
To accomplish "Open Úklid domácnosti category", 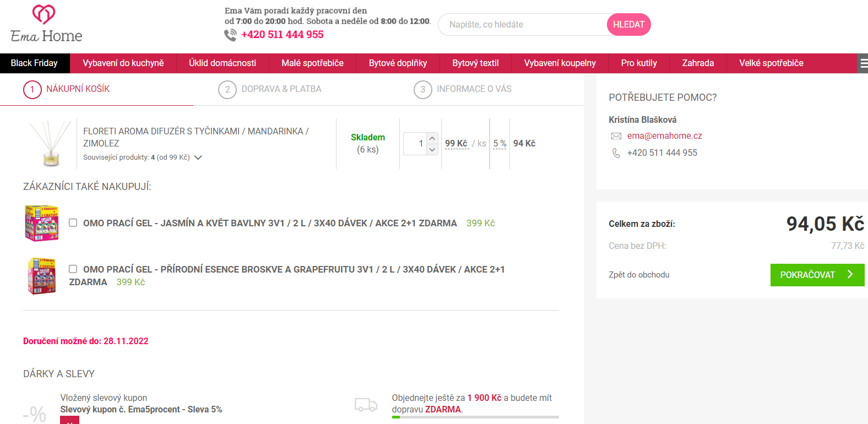I will click(x=223, y=63).
